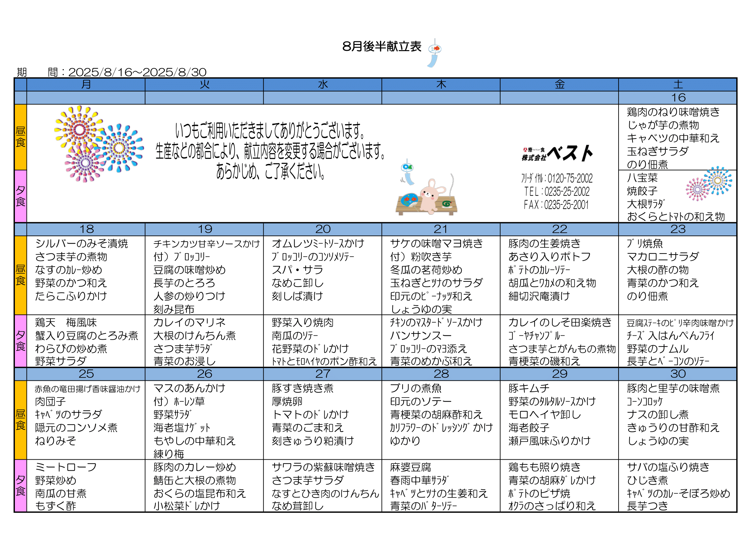Screen dimensions: 756x535
Task: Click マカロニサラダ on the 23rd
Action: point(663,257)
